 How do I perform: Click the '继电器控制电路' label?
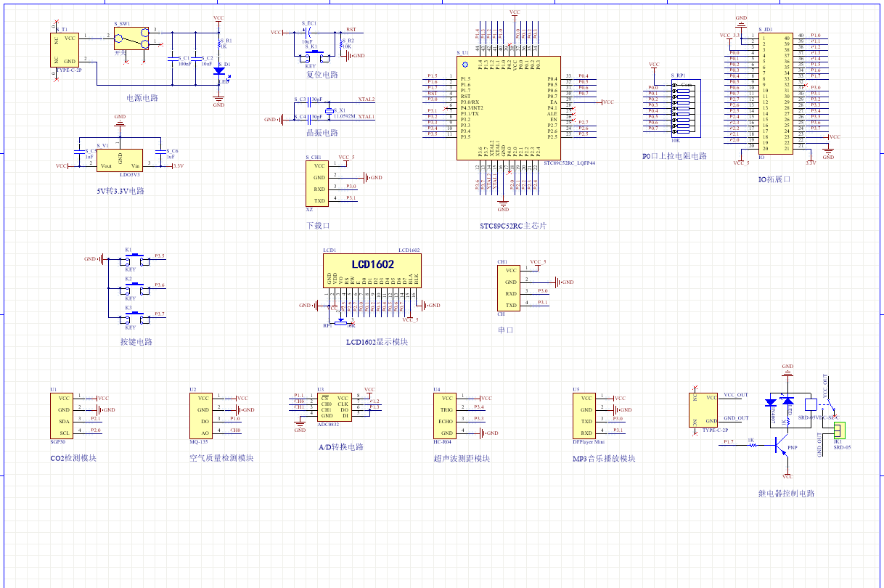click(786, 493)
